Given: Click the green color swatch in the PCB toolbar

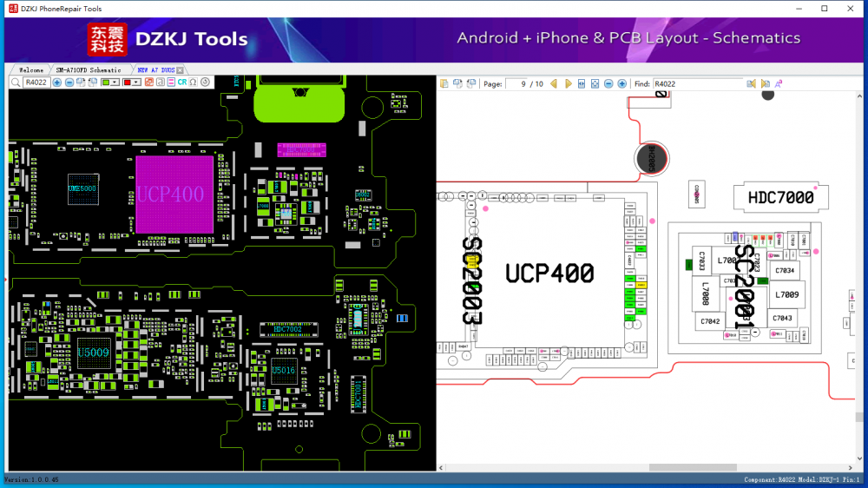Looking at the screenshot, I should [x=106, y=82].
